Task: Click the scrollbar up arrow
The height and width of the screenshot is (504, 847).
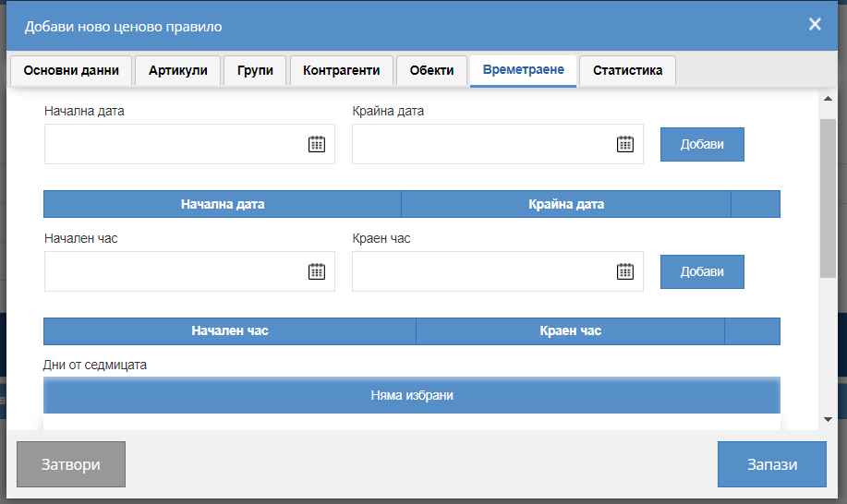Action: 828,98
